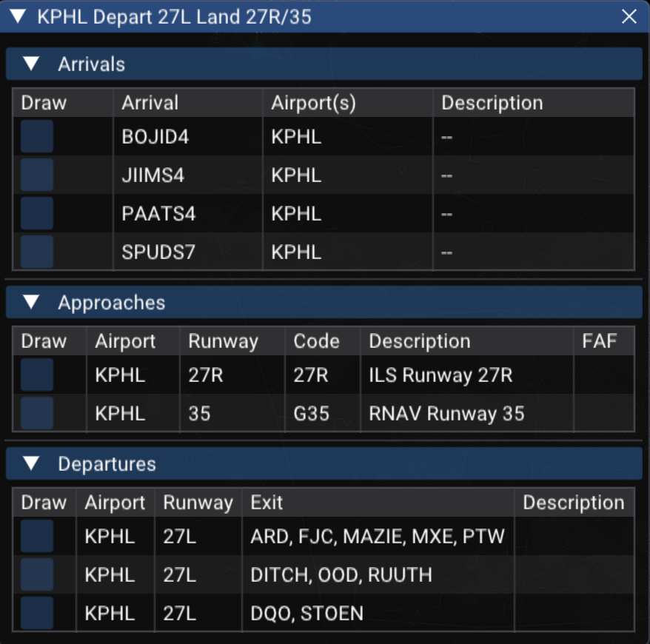Click the Arrival column header
Image resolution: width=650 pixels, height=644 pixels.
(x=150, y=103)
